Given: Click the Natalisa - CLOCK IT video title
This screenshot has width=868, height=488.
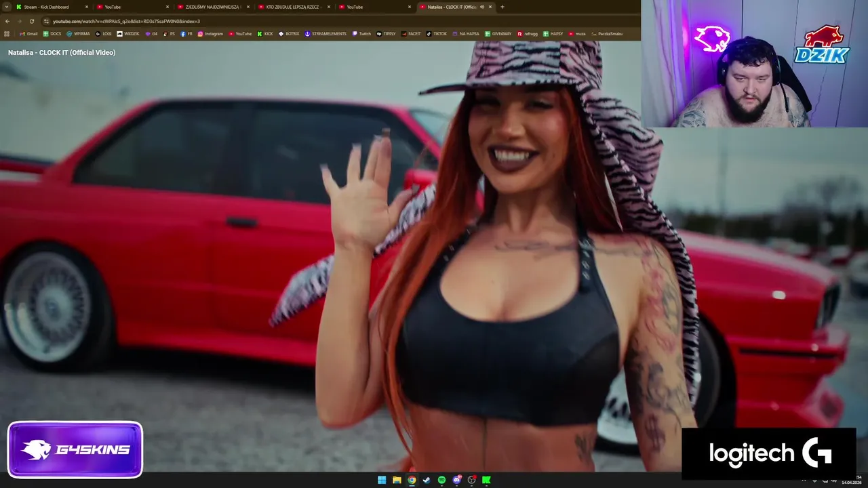Looking at the screenshot, I should [x=62, y=52].
